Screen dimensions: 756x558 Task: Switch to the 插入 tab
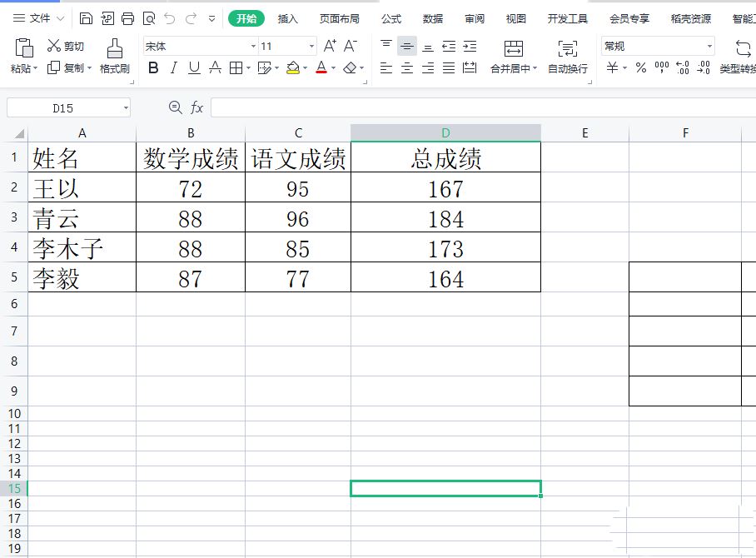(288, 19)
